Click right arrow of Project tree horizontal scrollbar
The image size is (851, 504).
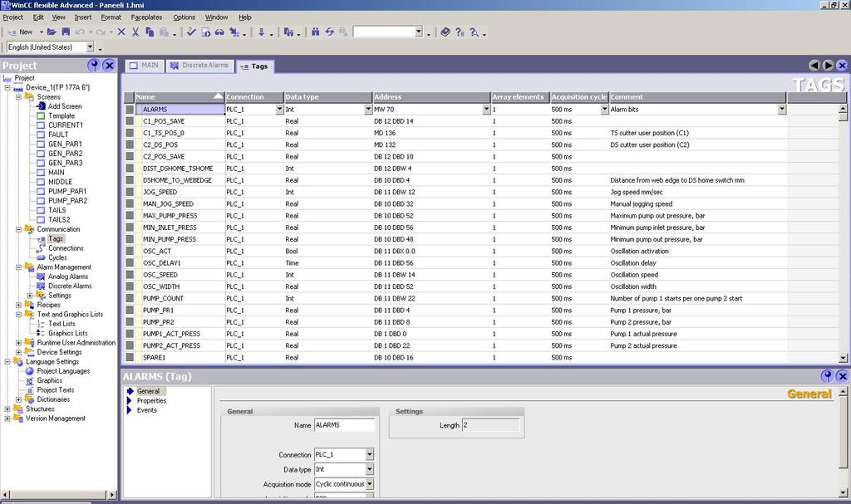[x=112, y=495]
